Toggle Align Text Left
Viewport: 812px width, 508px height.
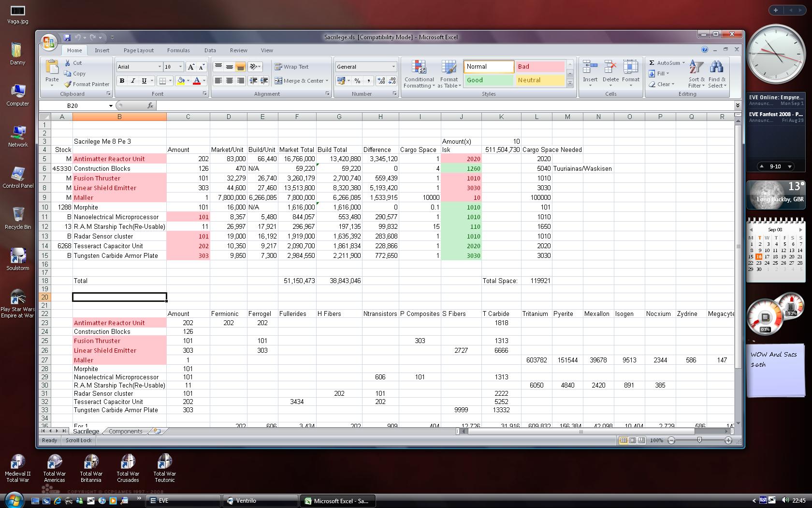(218, 81)
